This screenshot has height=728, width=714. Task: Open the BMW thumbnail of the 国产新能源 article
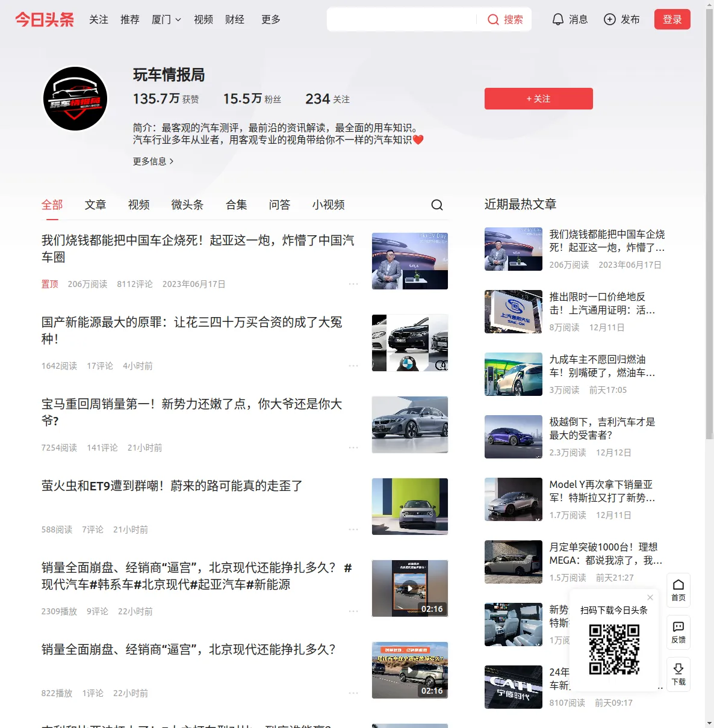pos(410,343)
